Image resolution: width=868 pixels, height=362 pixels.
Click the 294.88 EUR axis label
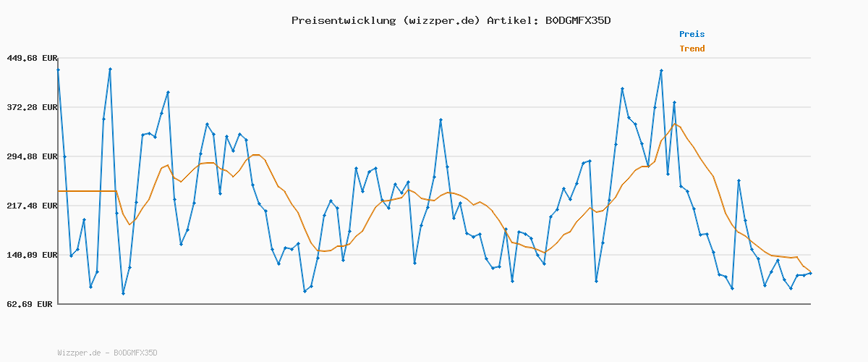31,156
